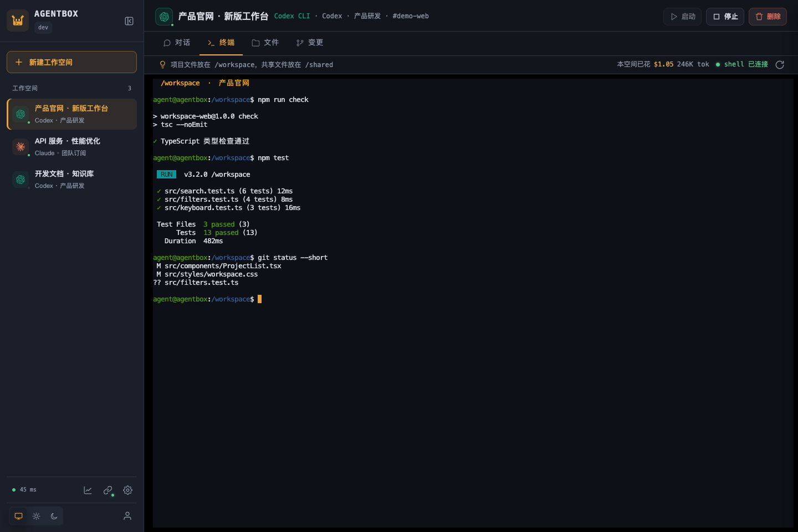Viewport: 798px width, 532px height.
Task: Open the 对话 chat tab
Action: pyautogui.click(x=177, y=43)
